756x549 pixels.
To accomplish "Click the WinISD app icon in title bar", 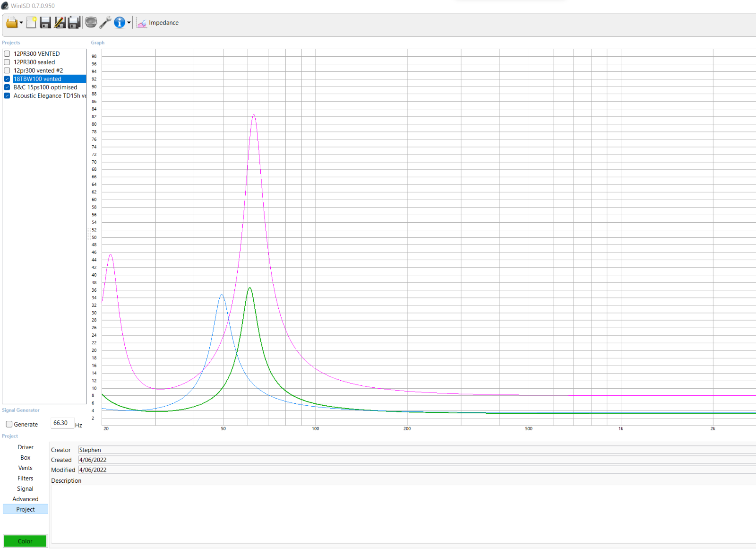I will [5, 6].
